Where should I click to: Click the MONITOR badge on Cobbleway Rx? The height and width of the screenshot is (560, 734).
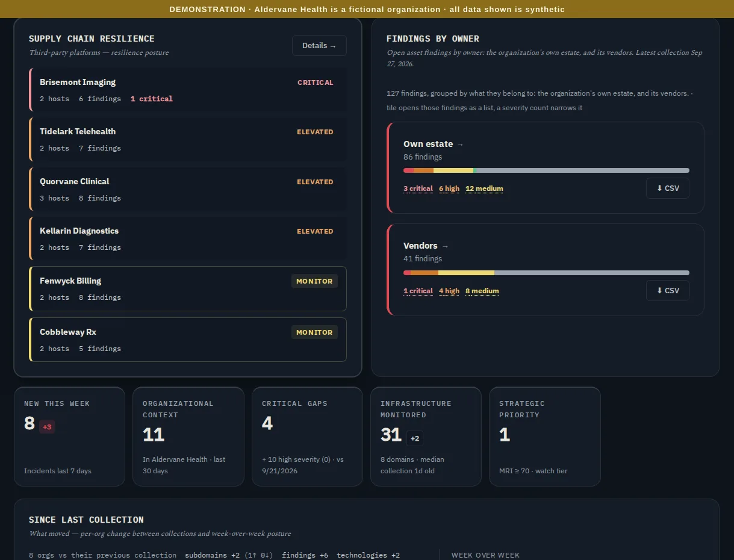pyautogui.click(x=314, y=332)
